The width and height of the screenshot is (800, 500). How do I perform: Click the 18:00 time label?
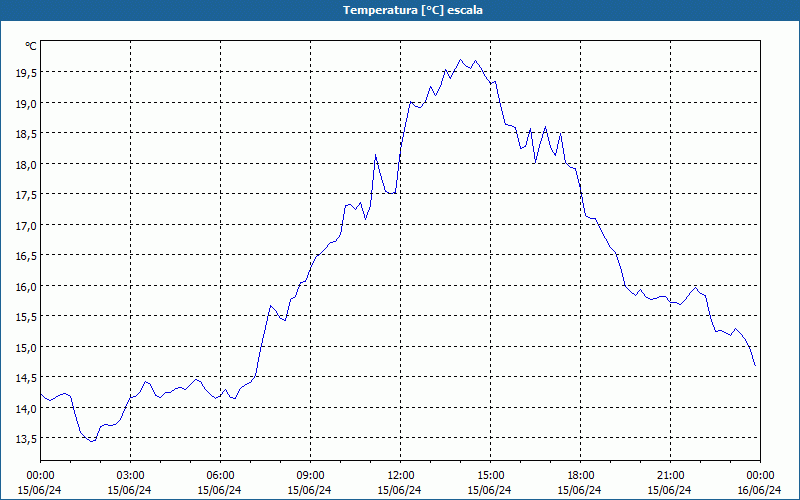(580, 475)
